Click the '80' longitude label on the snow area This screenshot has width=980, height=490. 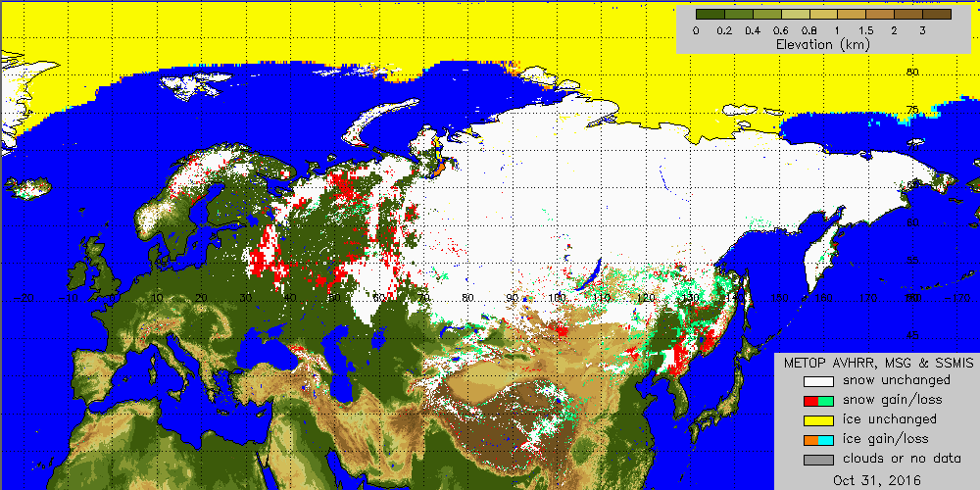tap(467, 298)
